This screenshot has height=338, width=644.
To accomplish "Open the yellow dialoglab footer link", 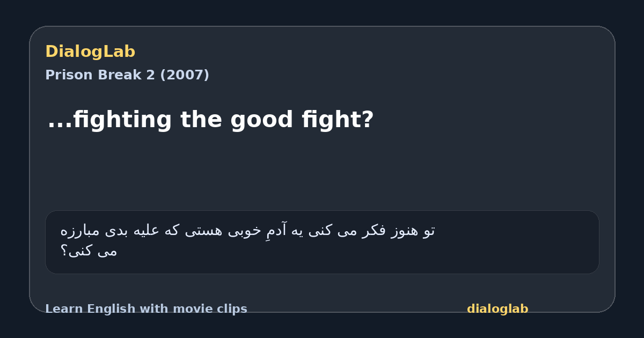I will tap(497, 309).
